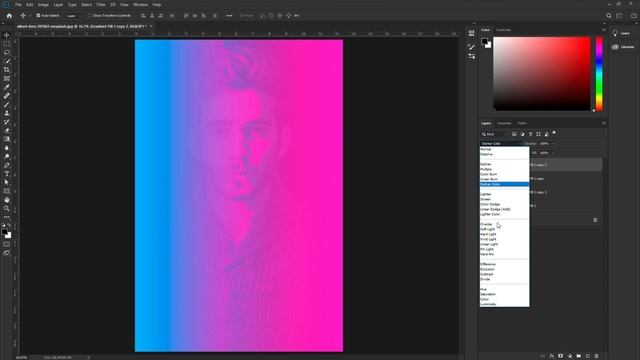Select the Eraser tool
Image resolution: width=640 pixels, height=360 pixels.
pyautogui.click(x=7, y=131)
